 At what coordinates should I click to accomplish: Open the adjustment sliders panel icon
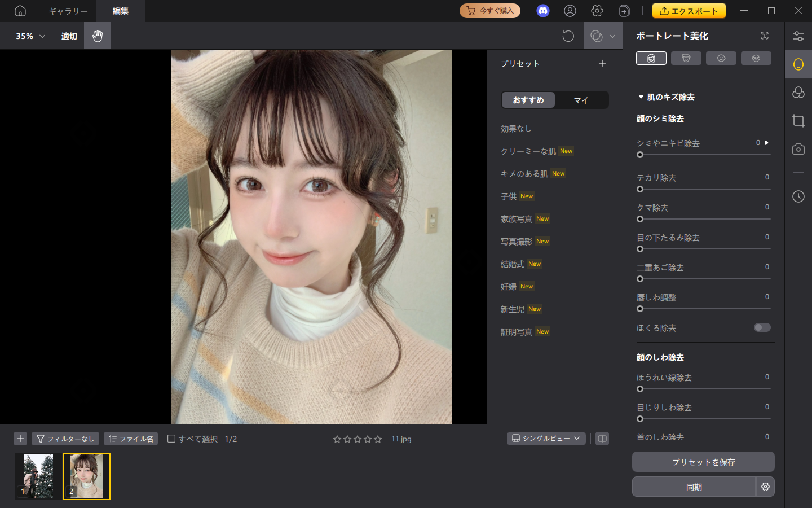pyautogui.click(x=798, y=36)
